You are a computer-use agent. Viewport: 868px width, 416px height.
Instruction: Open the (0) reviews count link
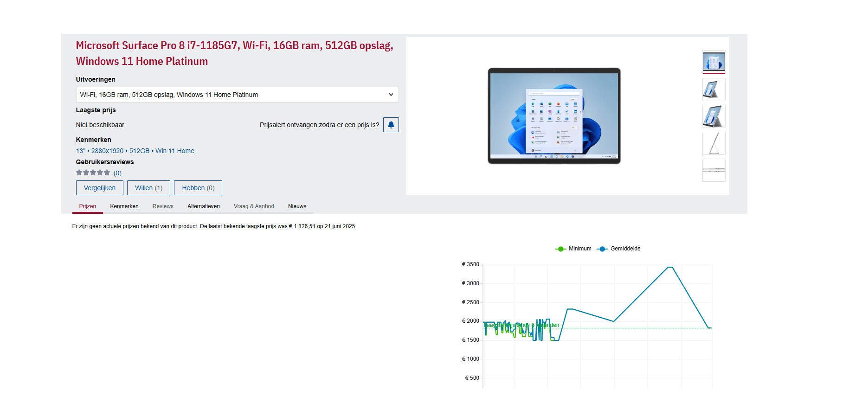117,173
